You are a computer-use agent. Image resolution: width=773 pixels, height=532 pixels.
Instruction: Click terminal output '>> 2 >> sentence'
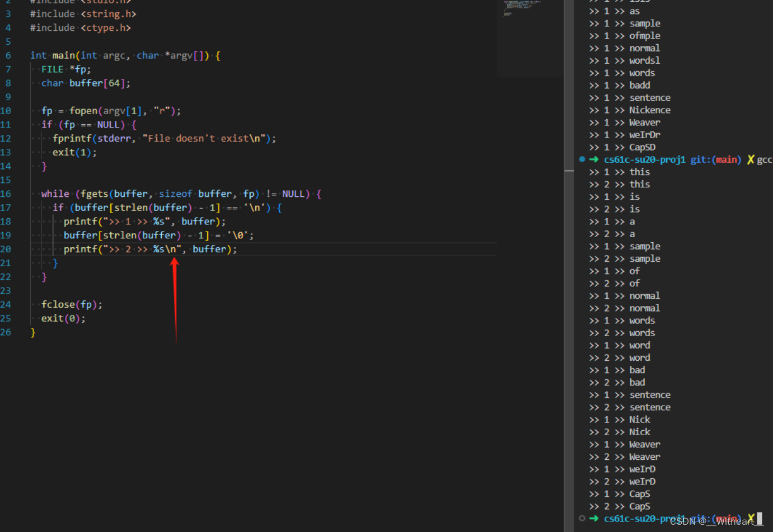point(630,407)
